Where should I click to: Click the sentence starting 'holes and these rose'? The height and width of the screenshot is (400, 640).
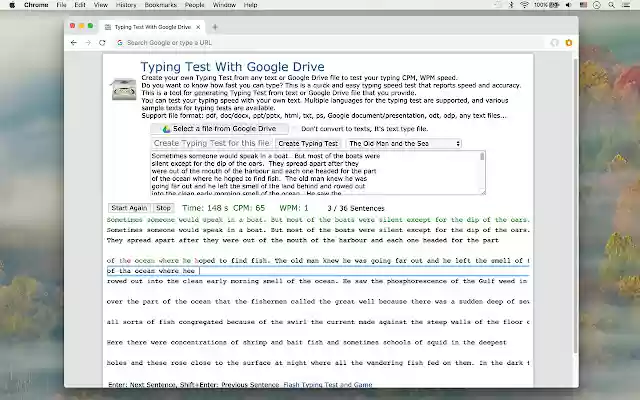pyautogui.click(x=318, y=363)
